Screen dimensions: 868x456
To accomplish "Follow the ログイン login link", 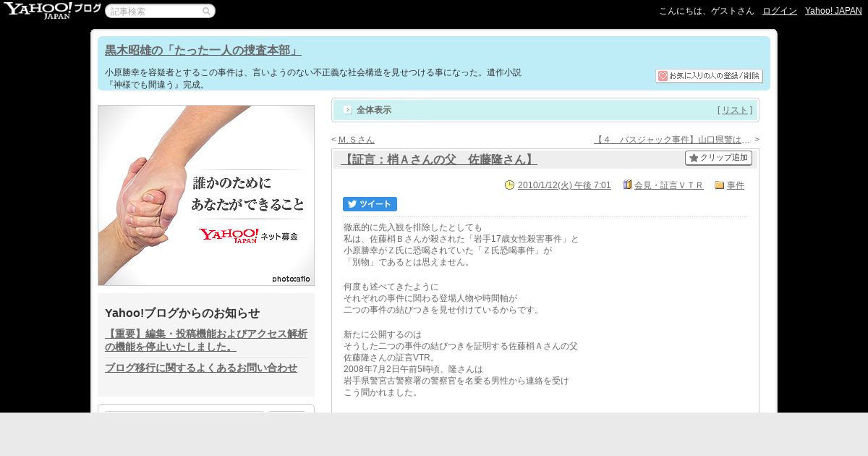I will [780, 11].
